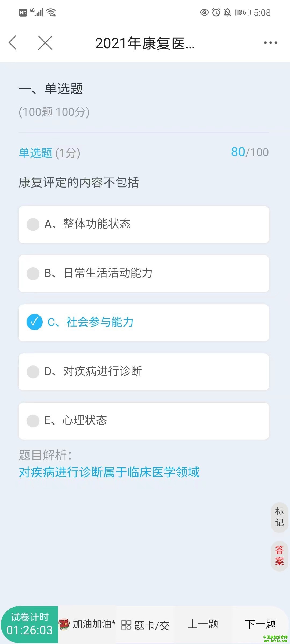
Task: Select option E 心理状态
Action: coord(144,421)
